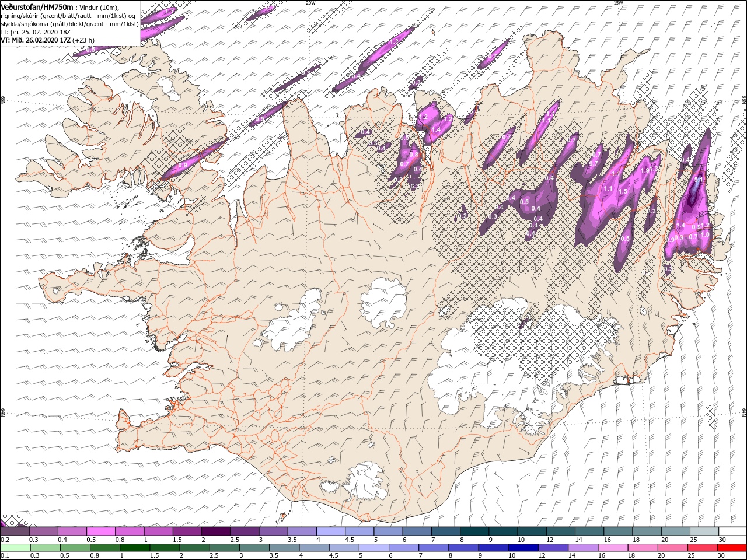
Task: Click the 20W longitude label at top
Action: [311, 3]
